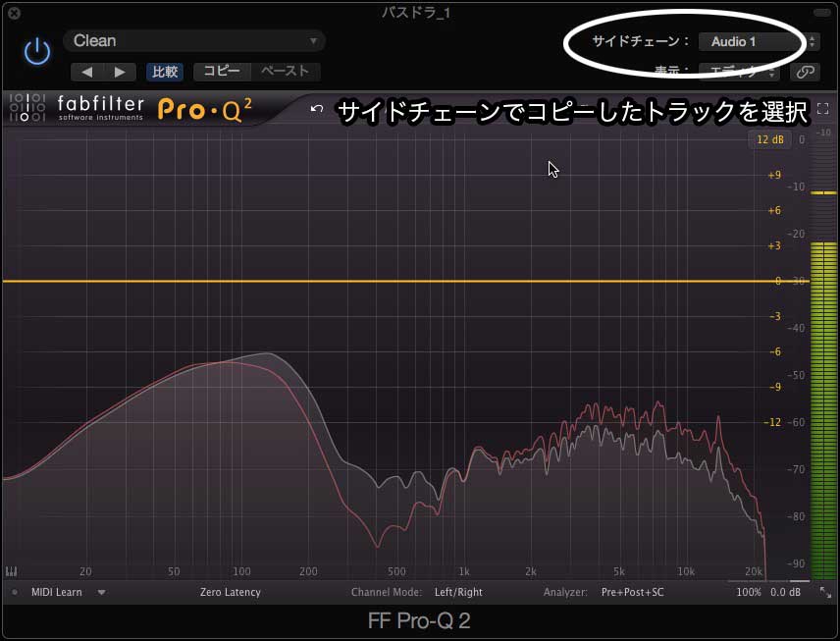Click the '500' frequency axis label
The width and height of the screenshot is (840, 641).
(x=396, y=571)
